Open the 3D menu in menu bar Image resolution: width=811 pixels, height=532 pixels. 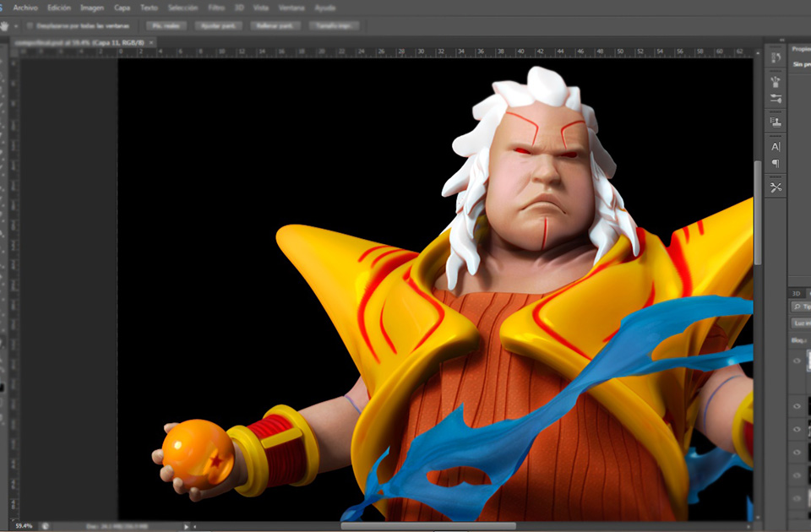point(239,8)
